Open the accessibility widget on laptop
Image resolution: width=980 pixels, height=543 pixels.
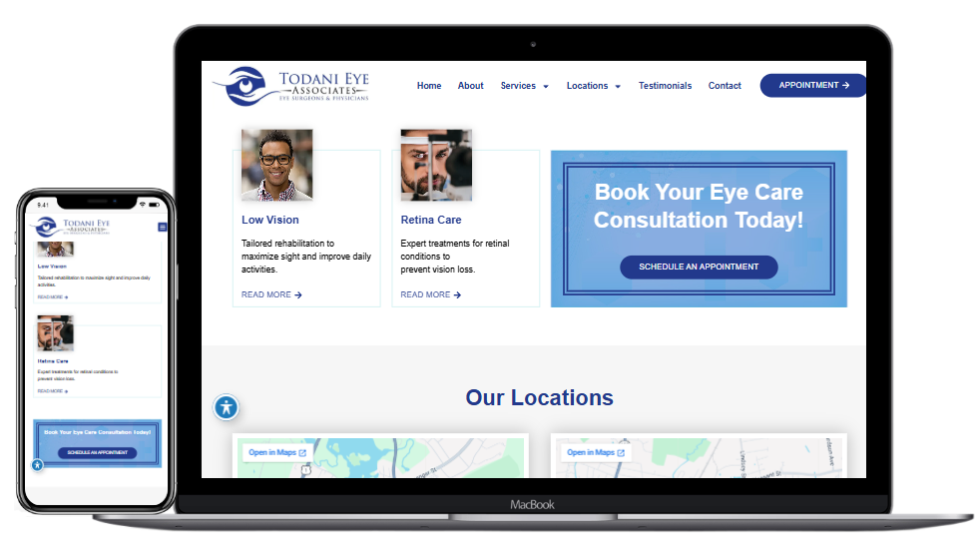tap(227, 407)
